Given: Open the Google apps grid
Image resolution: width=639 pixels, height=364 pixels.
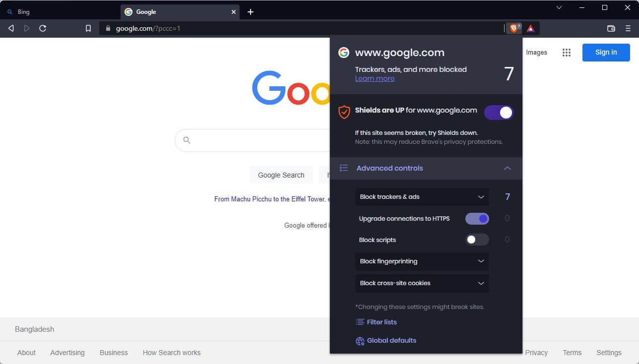Looking at the screenshot, I should pyautogui.click(x=567, y=53).
